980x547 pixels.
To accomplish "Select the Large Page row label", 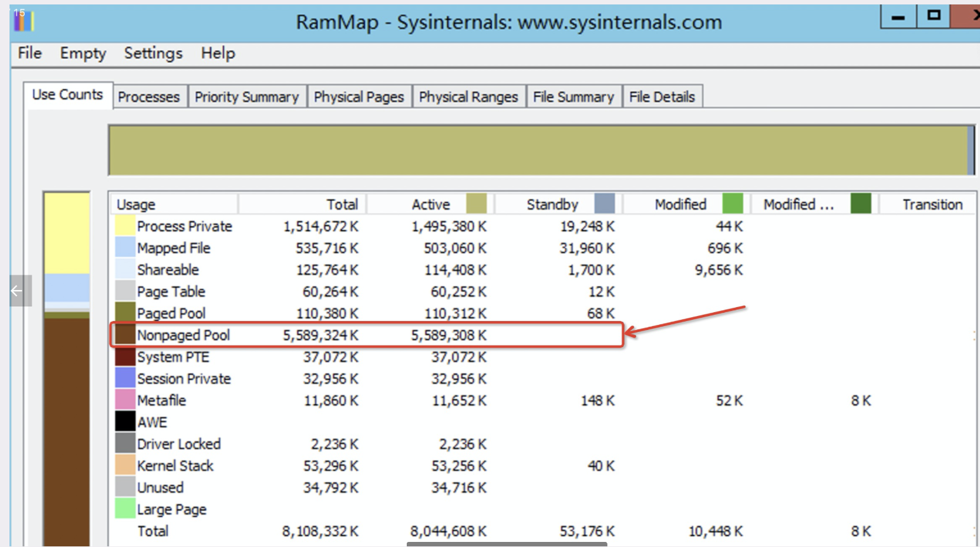I will tap(172, 510).
